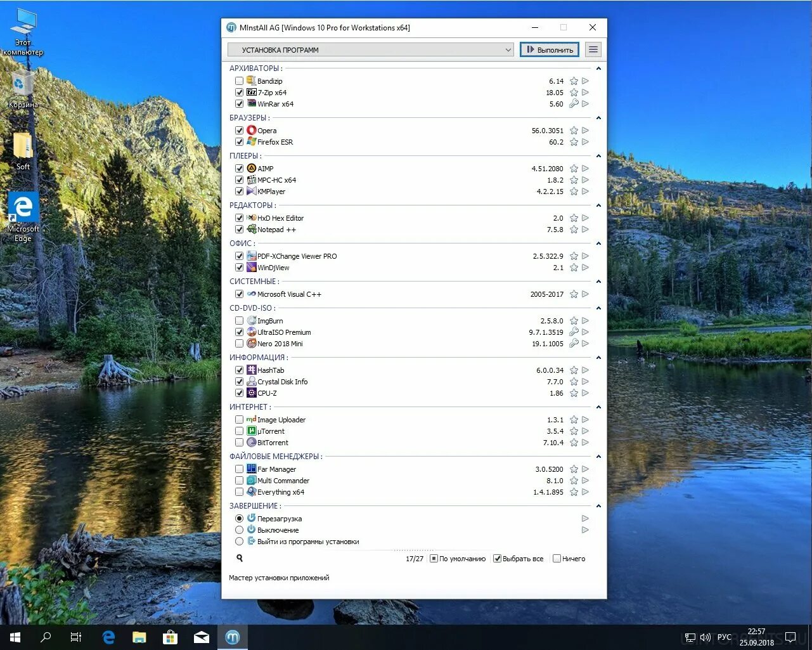Toggle the По умолчанию checkbox

434,559
